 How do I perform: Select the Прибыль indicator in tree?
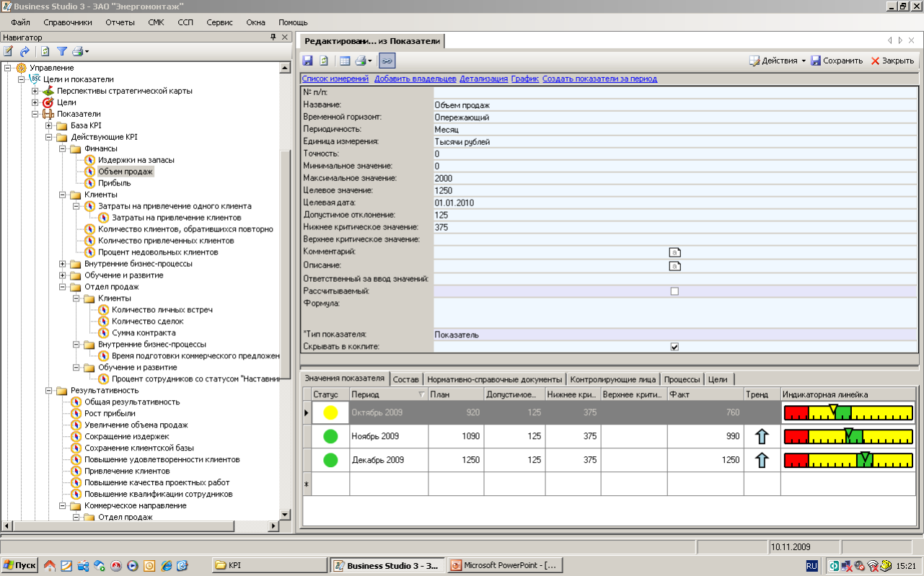(114, 183)
